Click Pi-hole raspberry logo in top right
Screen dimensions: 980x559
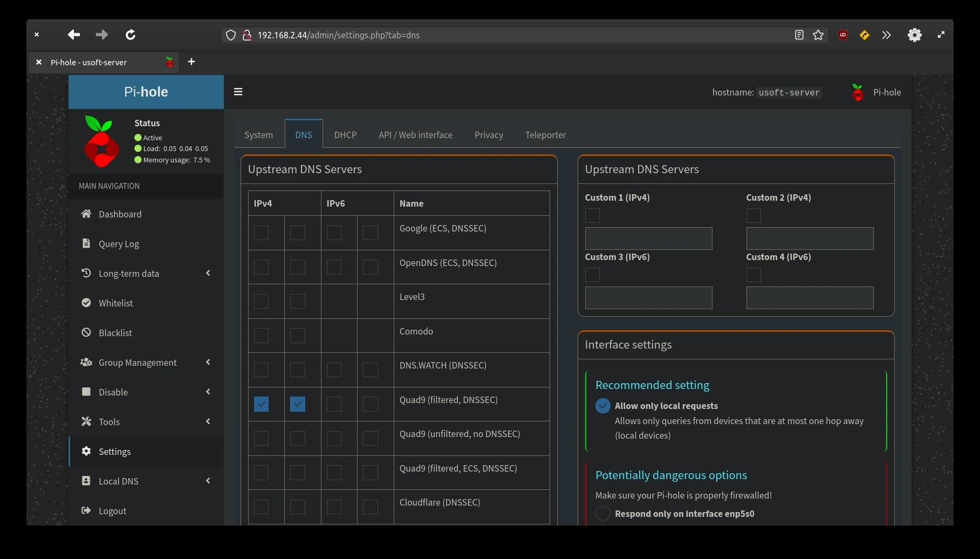[858, 92]
